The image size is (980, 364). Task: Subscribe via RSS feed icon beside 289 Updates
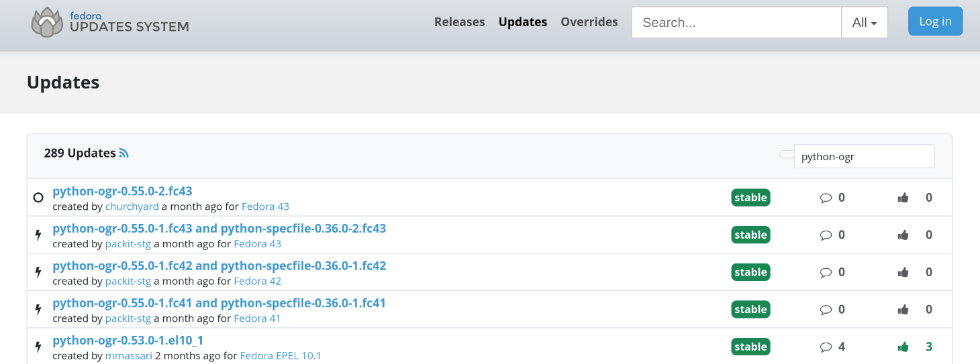tap(124, 153)
